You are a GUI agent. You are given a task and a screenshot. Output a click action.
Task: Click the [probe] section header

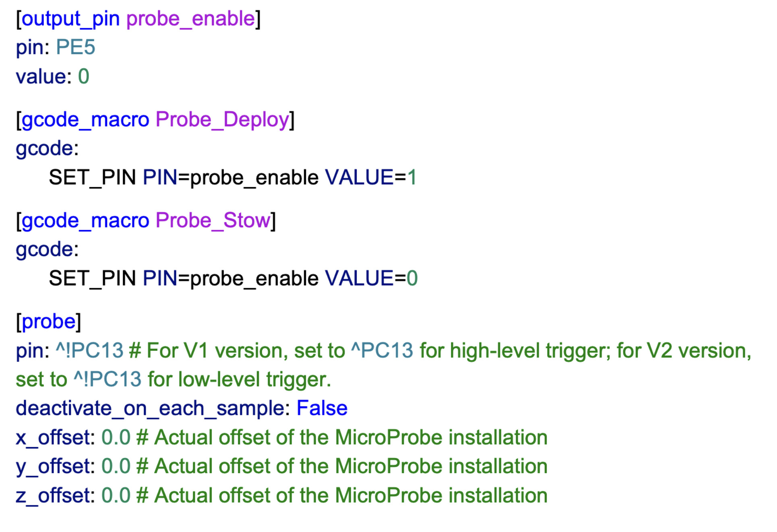tap(48, 322)
